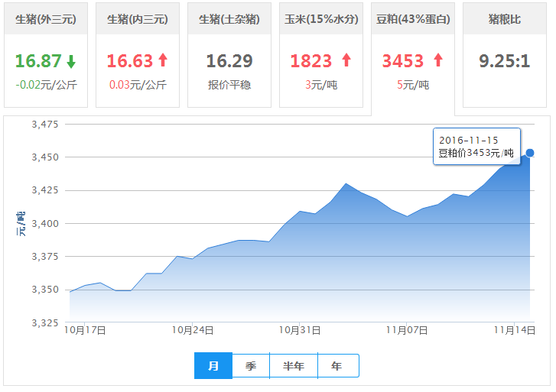The height and width of the screenshot is (392, 556).
Task: Click the 3,400 y-axis label
Action: pyautogui.click(x=45, y=224)
